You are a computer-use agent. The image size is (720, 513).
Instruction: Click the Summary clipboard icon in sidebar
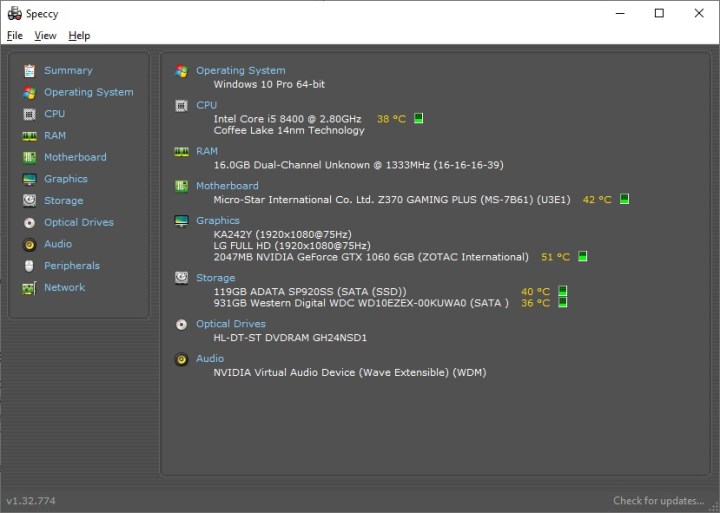29,71
